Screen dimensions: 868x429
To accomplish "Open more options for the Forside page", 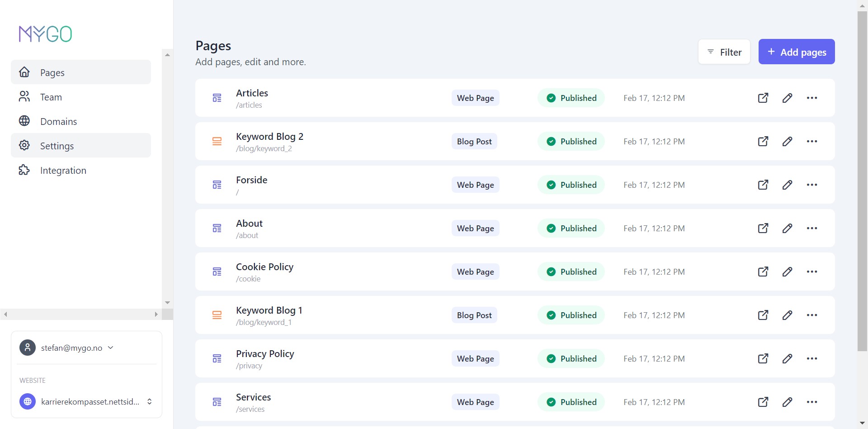I will 811,185.
